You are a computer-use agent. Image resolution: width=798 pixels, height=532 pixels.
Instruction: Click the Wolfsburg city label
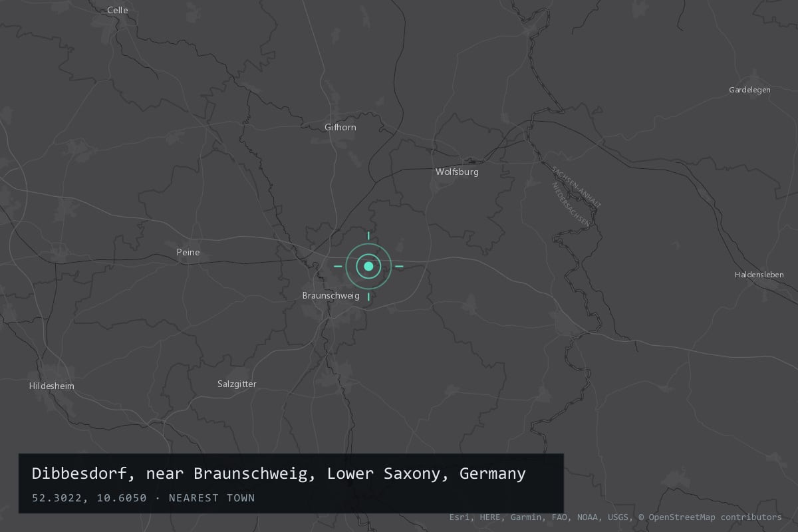pos(457,172)
